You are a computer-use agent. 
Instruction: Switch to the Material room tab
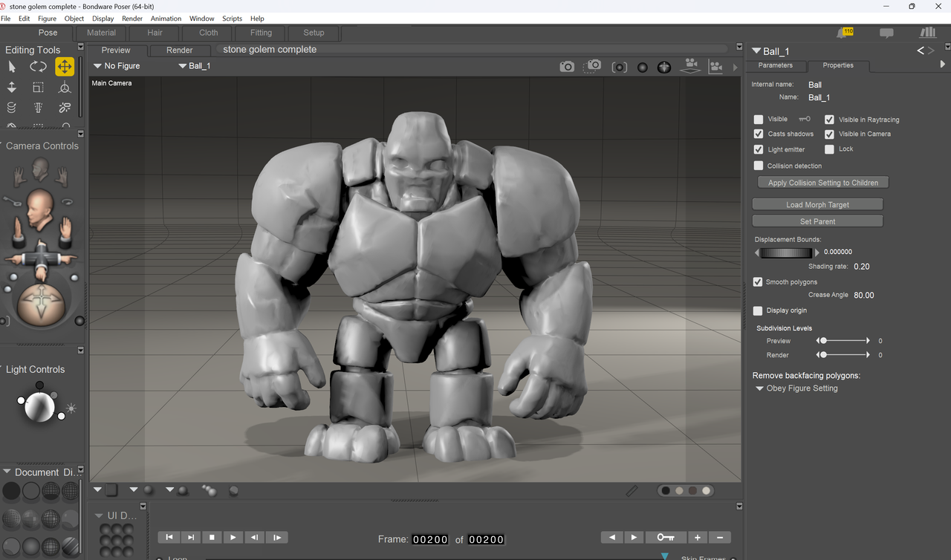[101, 33]
